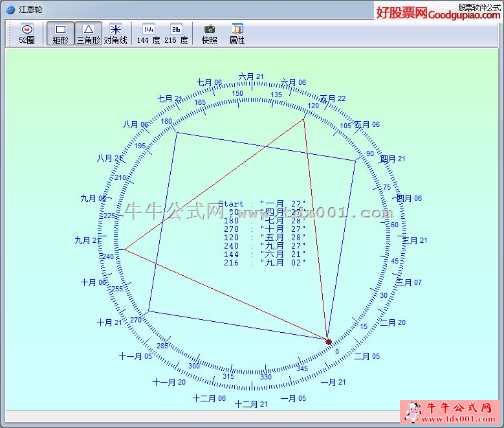This screenshot has width=504, height=428.
Task: Click the 15 degree mark label
Action: click(x=364, y=326)
